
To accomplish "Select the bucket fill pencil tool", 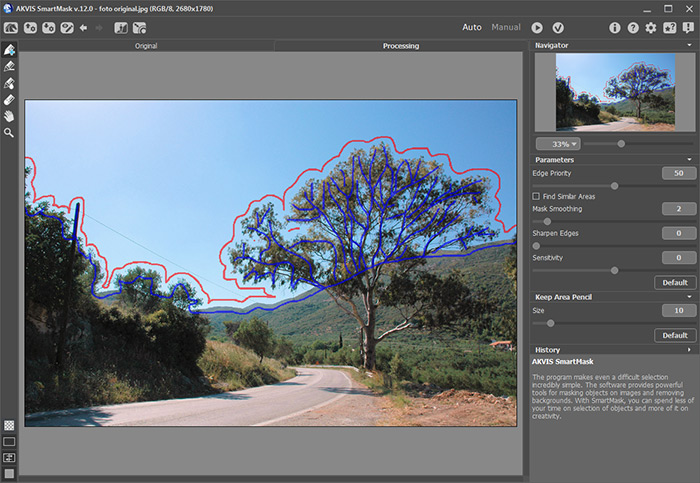I will [x=9, y=83].
